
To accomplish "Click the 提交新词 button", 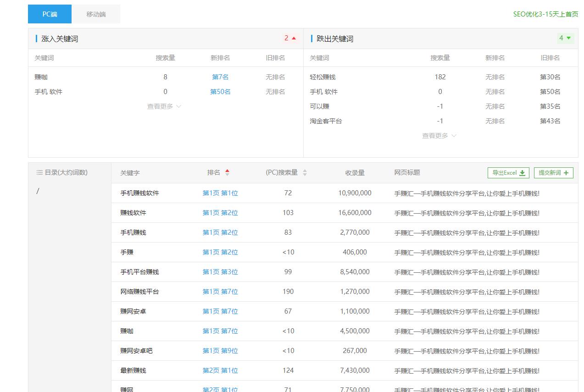I will (x=553, y=173).
